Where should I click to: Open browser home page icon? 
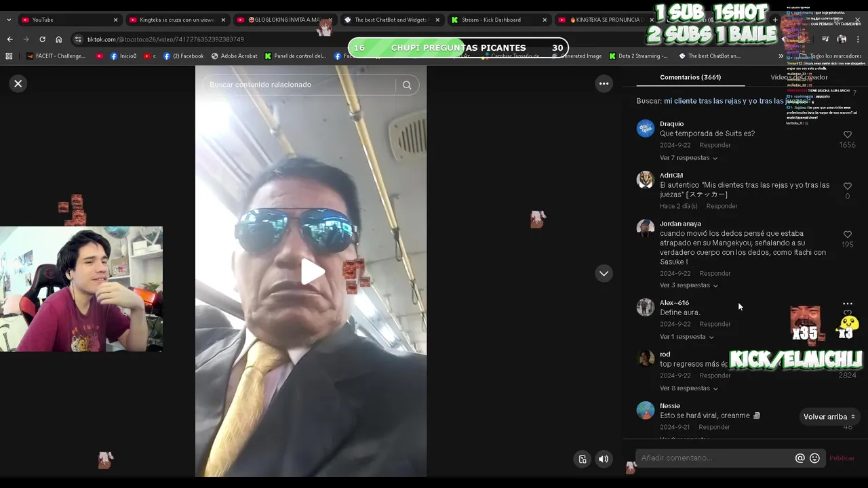pos(58,39)
